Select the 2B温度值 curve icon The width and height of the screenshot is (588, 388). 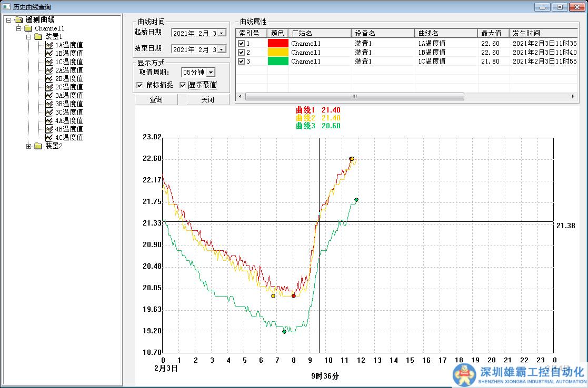pos(49,79)
